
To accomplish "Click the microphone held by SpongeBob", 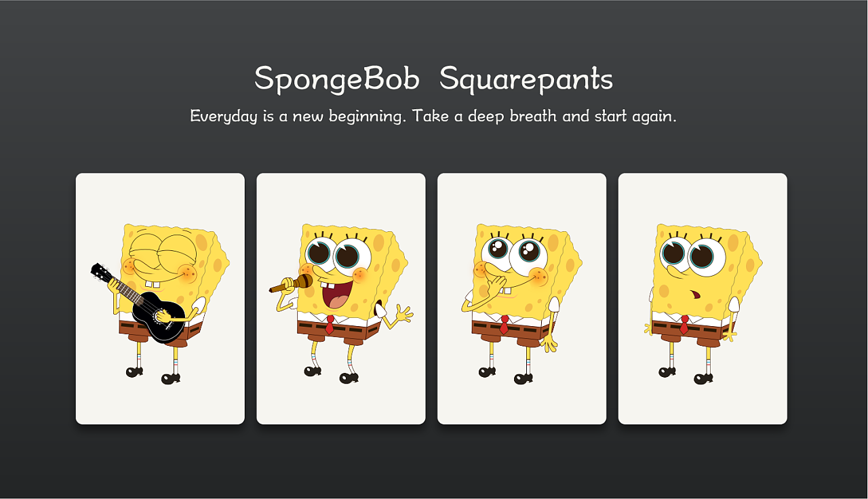I will tap(291, 284).
